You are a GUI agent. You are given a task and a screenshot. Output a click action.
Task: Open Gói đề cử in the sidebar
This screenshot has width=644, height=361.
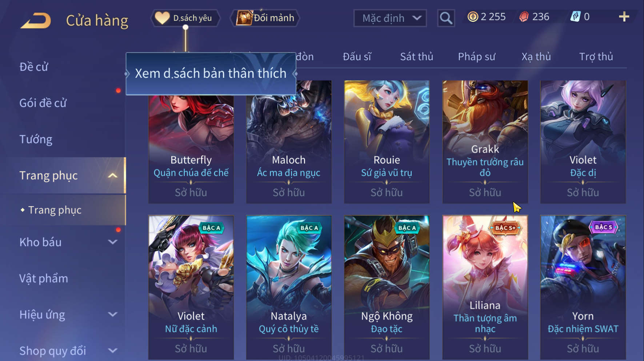click(x=43, y=103)
